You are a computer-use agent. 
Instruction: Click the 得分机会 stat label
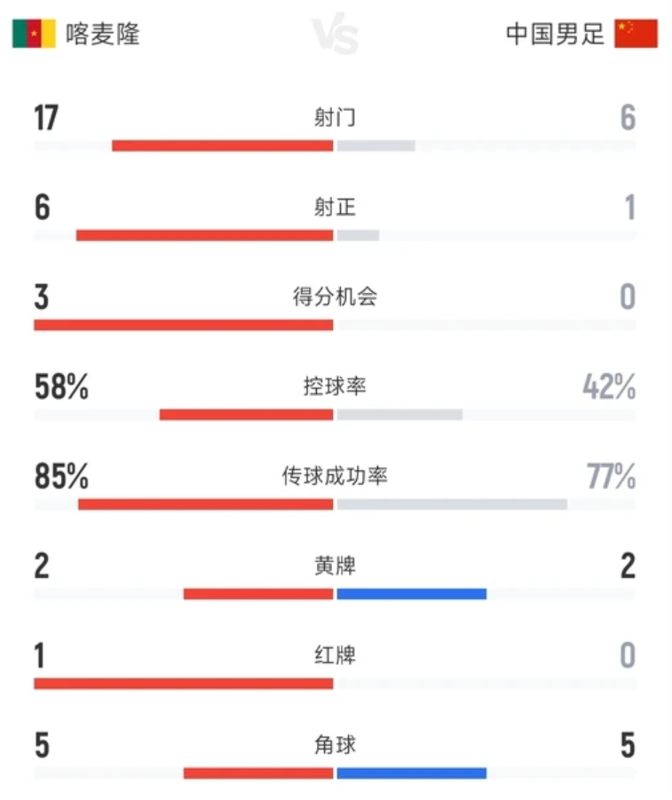pyautogui.click(x=335, y=297)
